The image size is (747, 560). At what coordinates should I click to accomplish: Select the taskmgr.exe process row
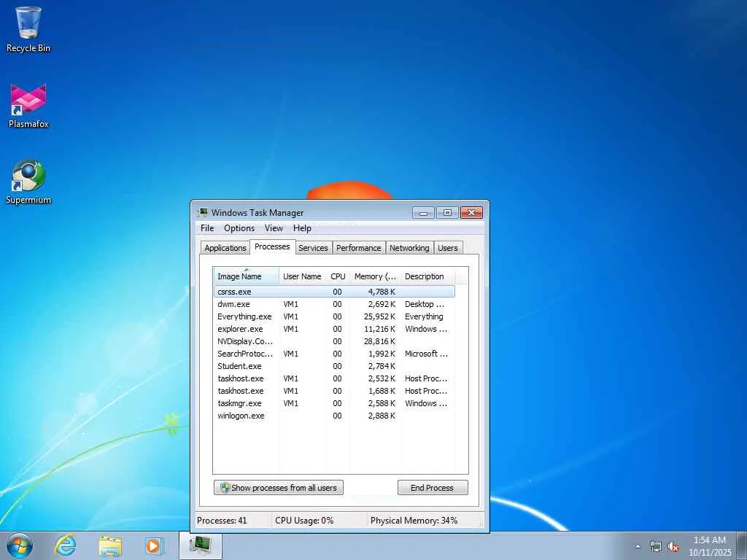click(x=334, y=402)
